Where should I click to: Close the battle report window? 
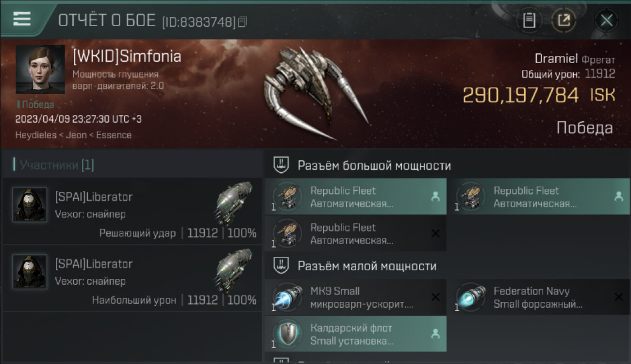[606, 20]
